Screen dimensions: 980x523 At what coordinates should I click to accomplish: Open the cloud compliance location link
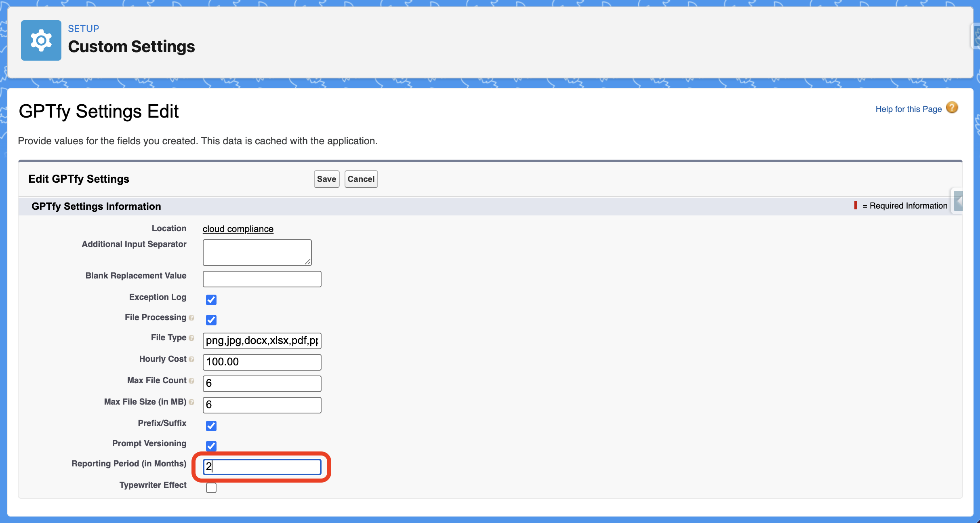(238, 229)
